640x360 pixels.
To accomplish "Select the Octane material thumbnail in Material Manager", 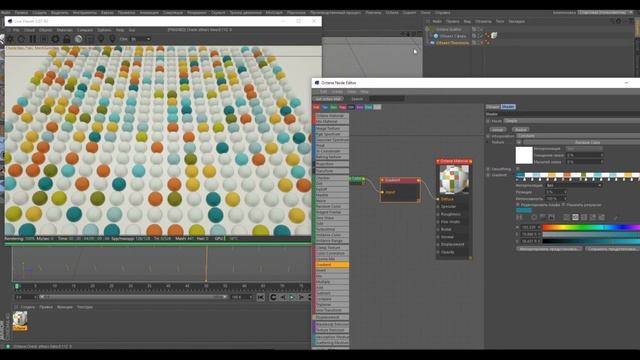I will tap(20, 321).
